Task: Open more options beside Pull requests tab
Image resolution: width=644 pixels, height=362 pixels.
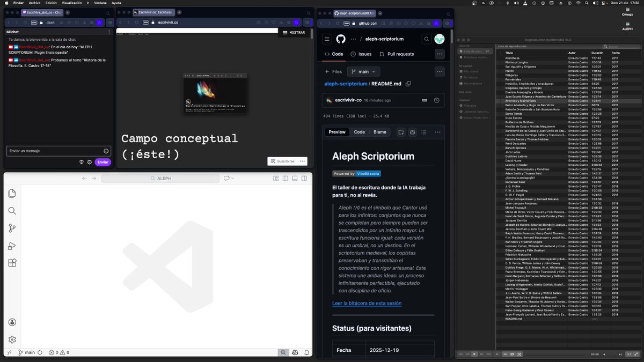Action: [440, 54]
